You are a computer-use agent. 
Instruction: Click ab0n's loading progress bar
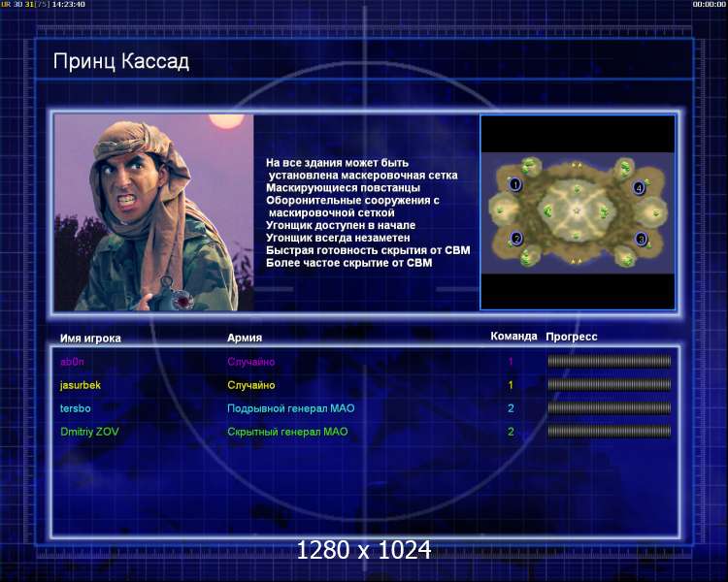click(609, 362)
